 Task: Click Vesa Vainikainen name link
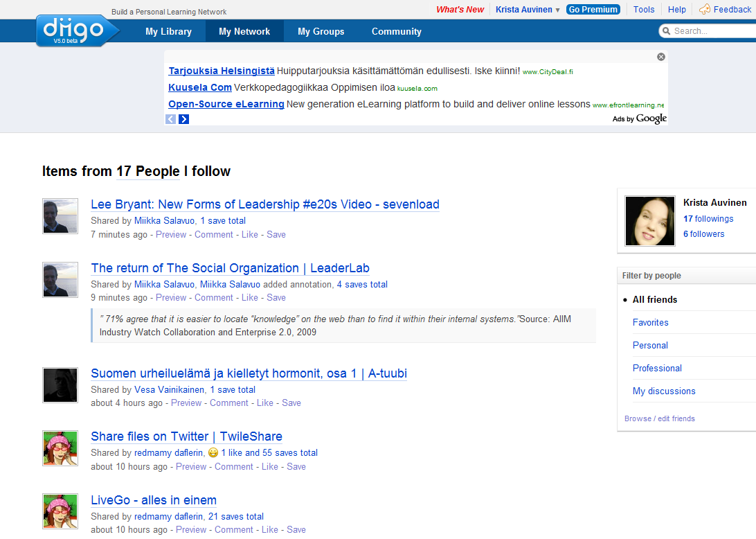coord(169,390)
